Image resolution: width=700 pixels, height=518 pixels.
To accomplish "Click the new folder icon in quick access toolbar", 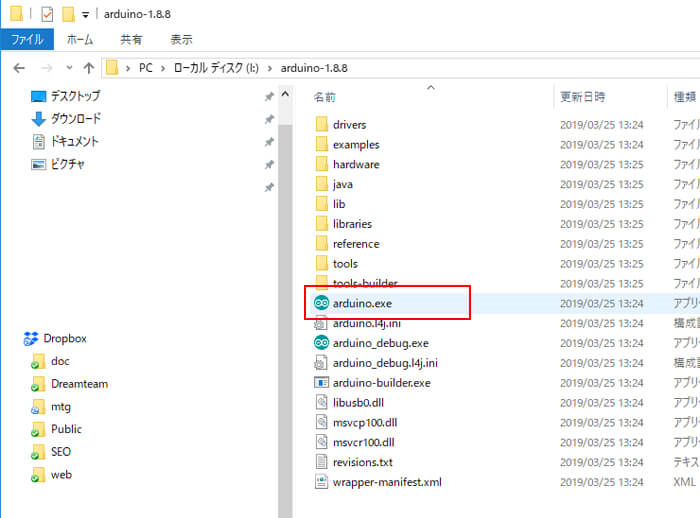I will [x=68, y=14].
